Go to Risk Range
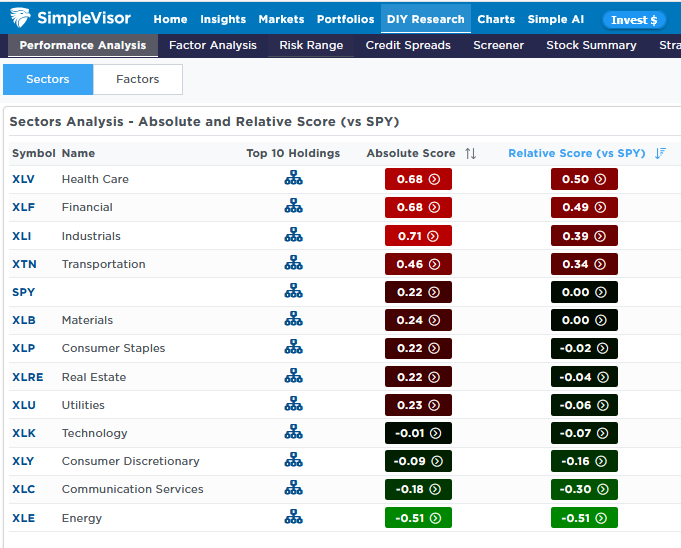The width and height of the screenshot is (681, 548). [311, 45]
